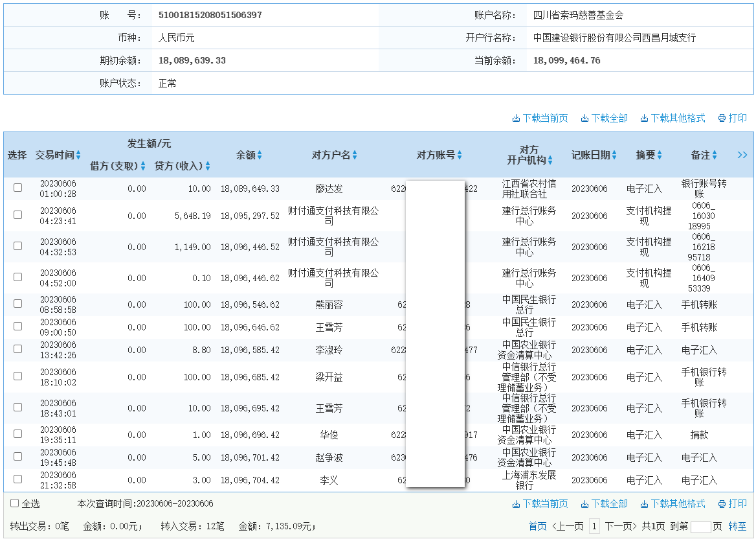Click account status 正常 value

pyautogui.click(x=167, y=84)
